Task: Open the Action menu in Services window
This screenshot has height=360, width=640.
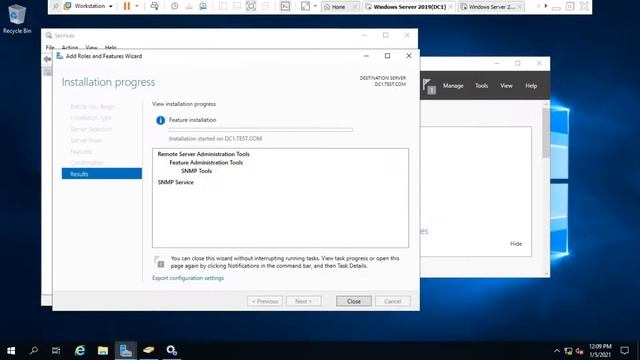Action: click(70, 48)
